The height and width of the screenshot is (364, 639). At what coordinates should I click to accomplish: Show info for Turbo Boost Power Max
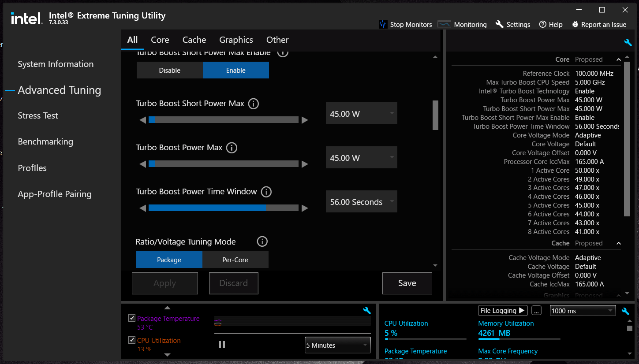[x=232, y=148]
